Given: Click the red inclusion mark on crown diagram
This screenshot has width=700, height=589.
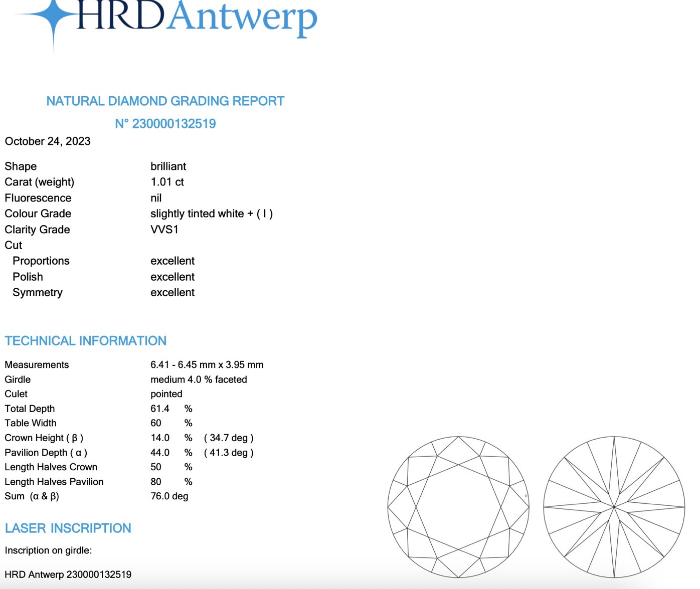Looking at the screenshot, I should (526, 496).
